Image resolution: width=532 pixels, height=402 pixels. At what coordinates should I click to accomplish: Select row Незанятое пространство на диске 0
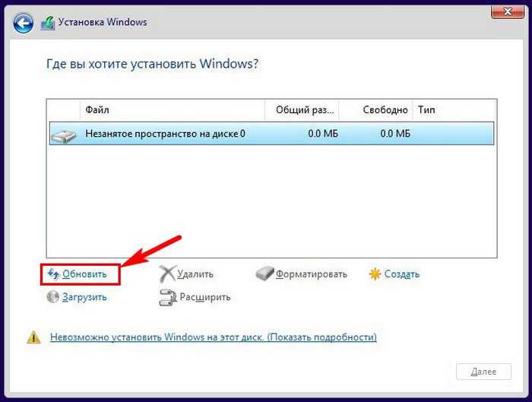click(x=271, y=134)
